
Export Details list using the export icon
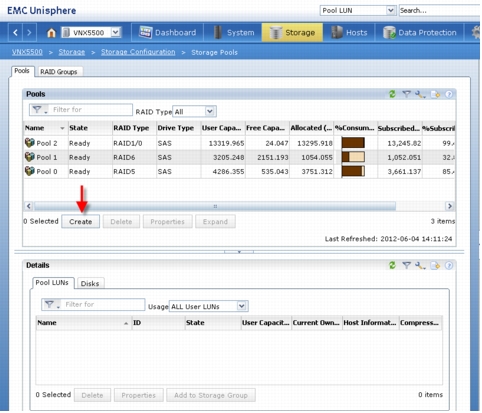[x=435, y=266]
